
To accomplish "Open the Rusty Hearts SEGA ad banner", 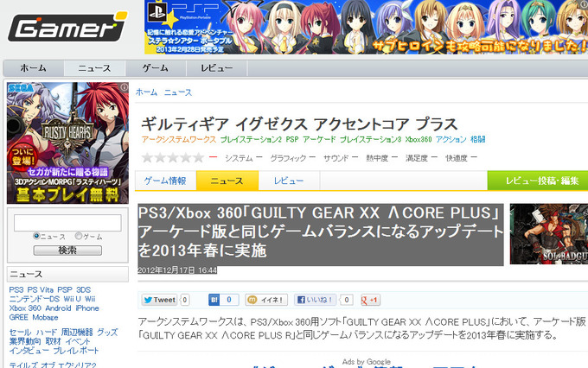I will point(67,143).
